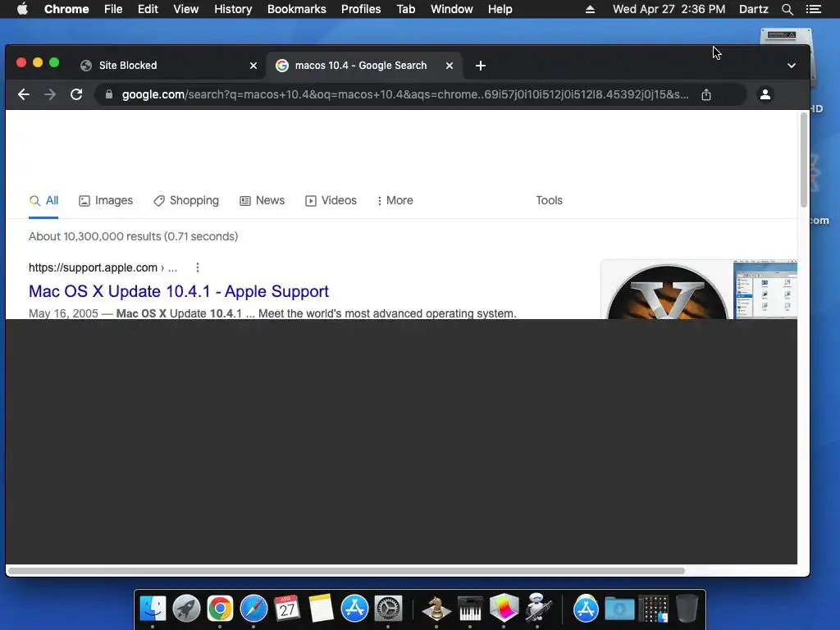The width and height of the screenshot is (840, 630).
Task: Click the date and time display
Action: tap(669, 9)
